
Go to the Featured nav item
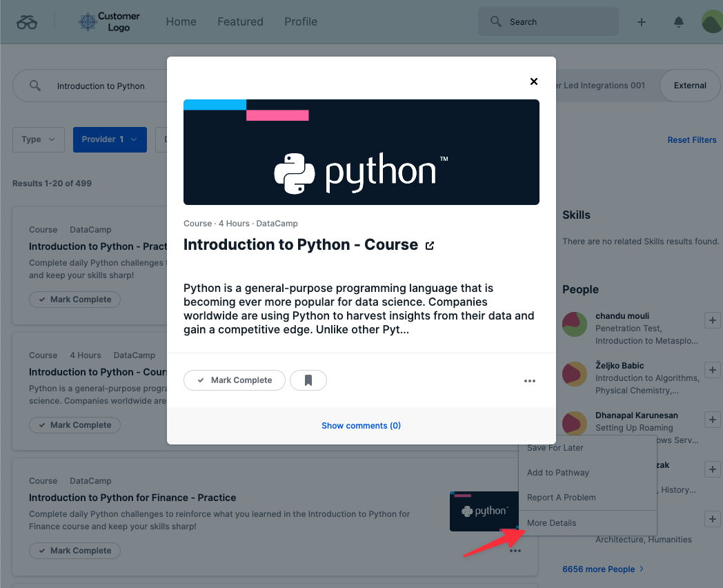240,21
